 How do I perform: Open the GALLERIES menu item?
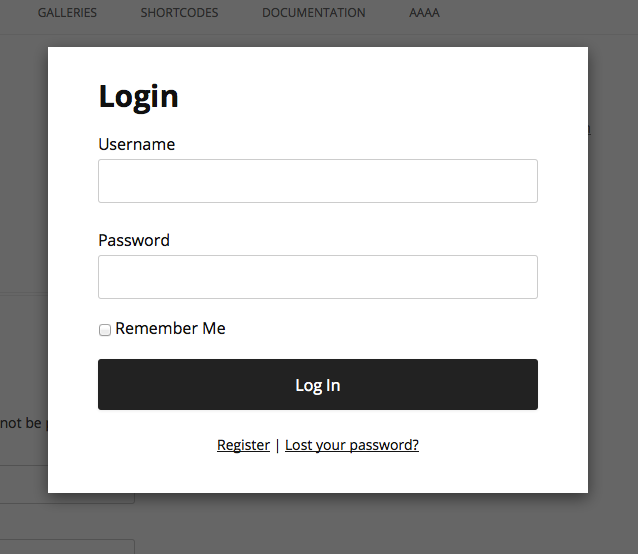coord(67,13)
